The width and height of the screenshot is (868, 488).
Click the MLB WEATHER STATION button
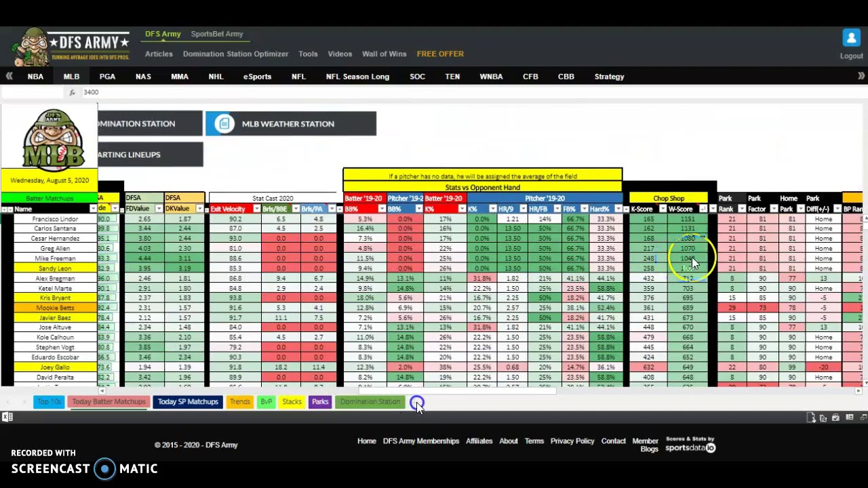[291, 123]
